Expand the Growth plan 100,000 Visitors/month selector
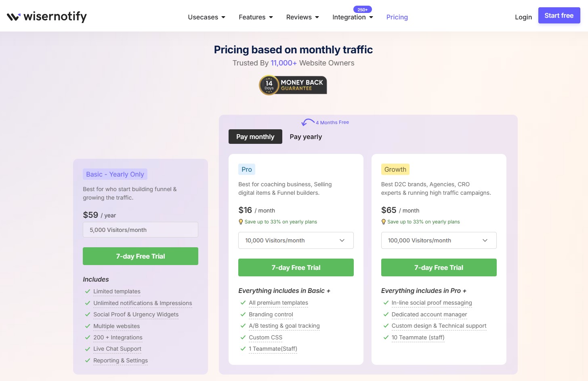 click(x=439, y=240)
